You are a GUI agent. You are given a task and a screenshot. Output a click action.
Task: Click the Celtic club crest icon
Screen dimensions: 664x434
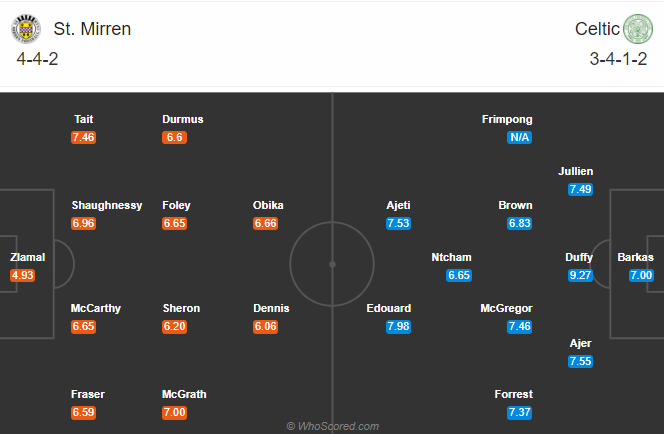(x=636, y=28)
